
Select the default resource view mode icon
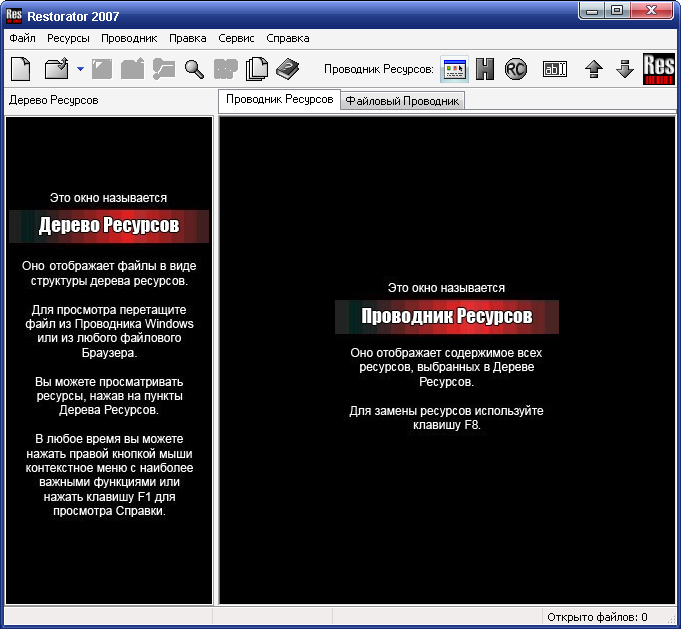tap(454, 69)
